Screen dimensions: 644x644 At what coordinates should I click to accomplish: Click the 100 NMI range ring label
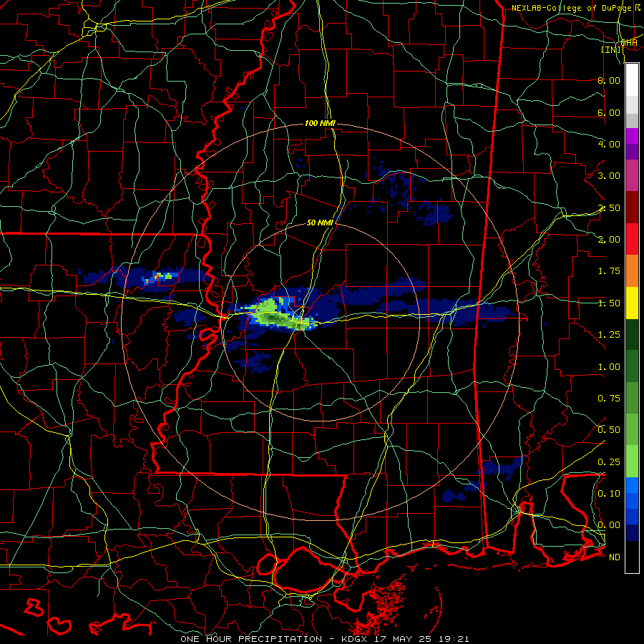point(320,123)
